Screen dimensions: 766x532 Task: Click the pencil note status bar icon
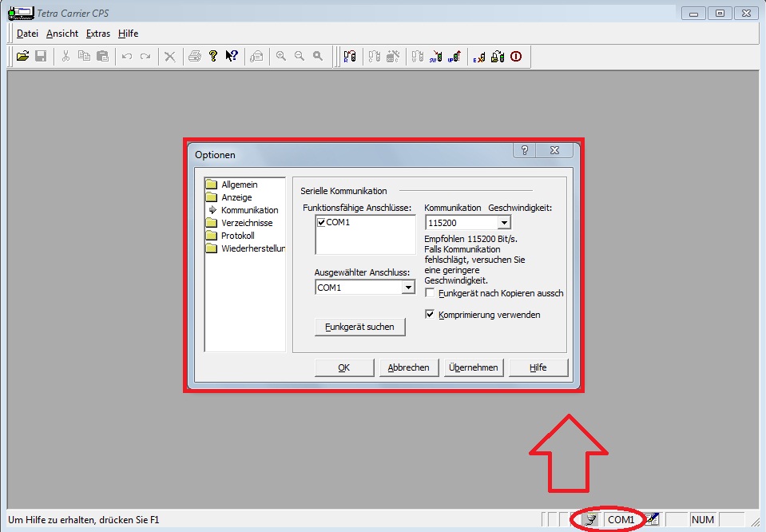(652, 519)
